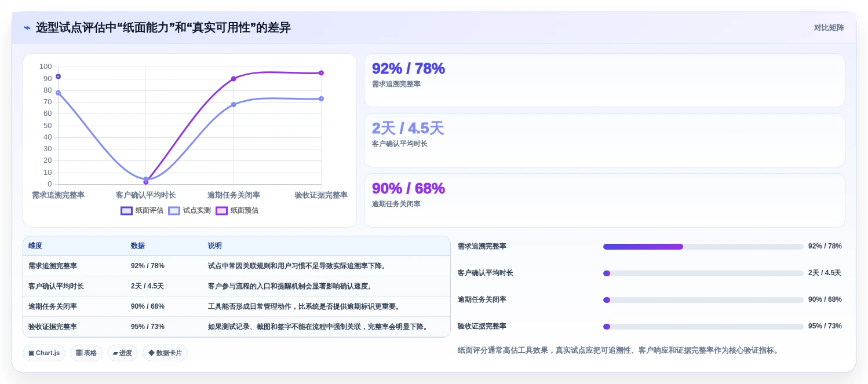This screenshot has height=384, width=868.
Task: Toggle 纸面预估 legend swatch in chart
Action: pyautogui.click(x=221, y=211)
